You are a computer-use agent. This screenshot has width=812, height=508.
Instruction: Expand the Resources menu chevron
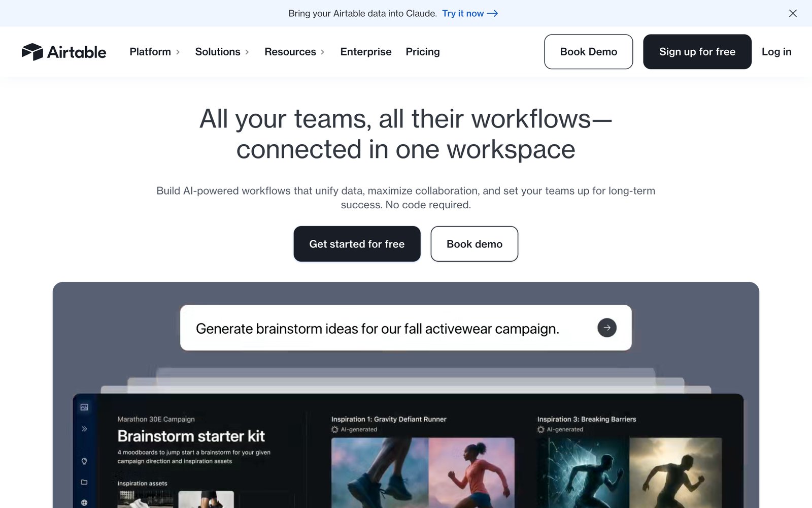[x=322, y=52]
